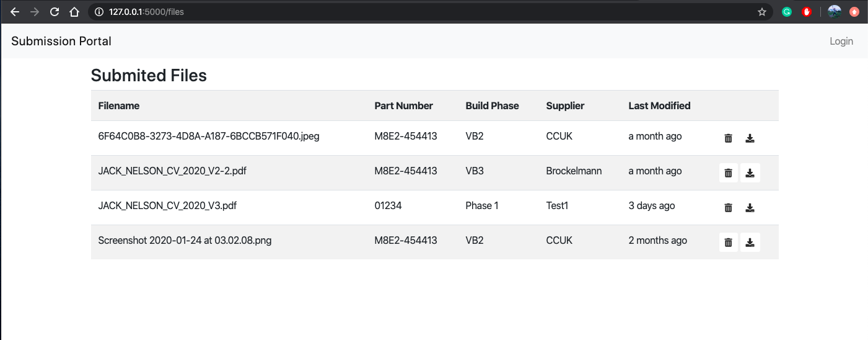Screen dimensions: 868x340
Task: Download the Screenshot 2020-01-24 png file
Action: (750, 243)
